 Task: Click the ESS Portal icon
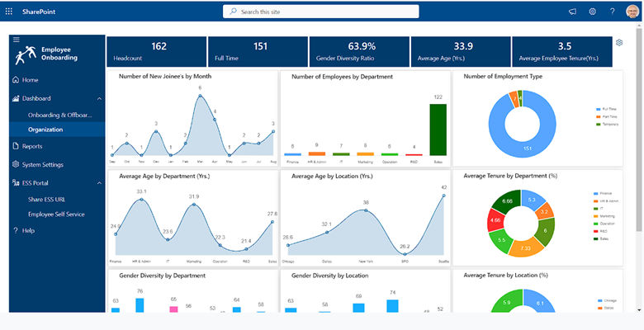pyautogui.click(x=16, y=182)
